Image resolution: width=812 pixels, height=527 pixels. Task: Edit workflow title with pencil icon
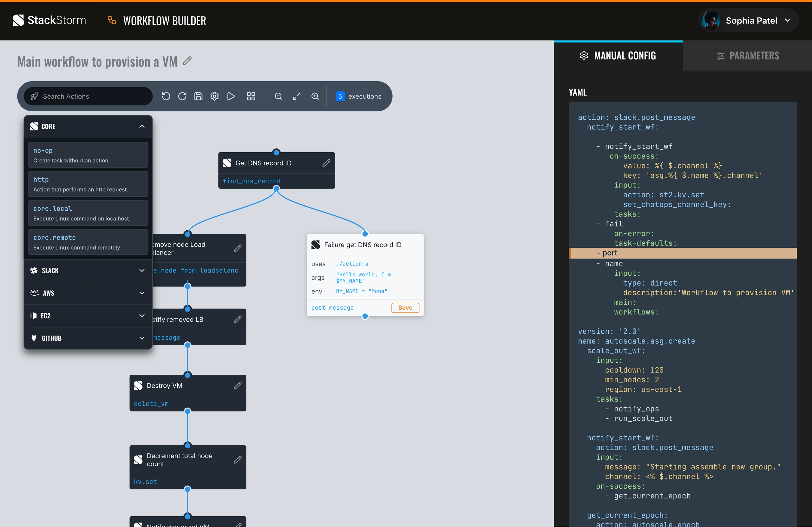coord(187,61)
